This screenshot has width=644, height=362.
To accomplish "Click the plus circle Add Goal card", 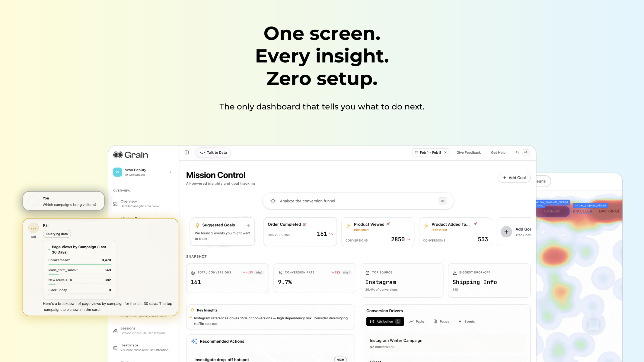I will pos(506,232).
